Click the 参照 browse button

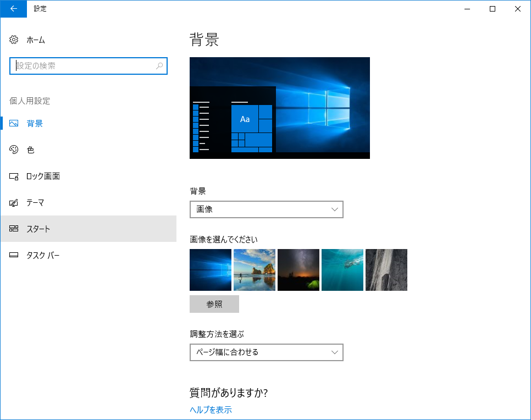point(214,304)
